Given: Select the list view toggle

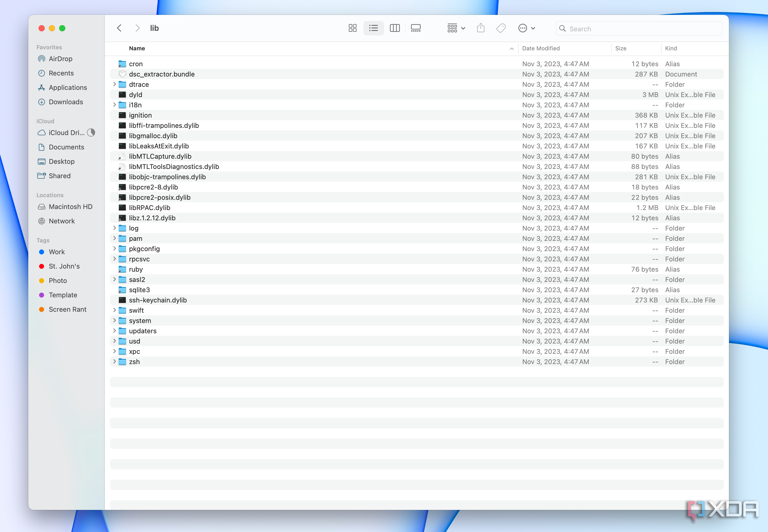Looking at the screenshot, I should pyautogui.click(x=373, y=28).
